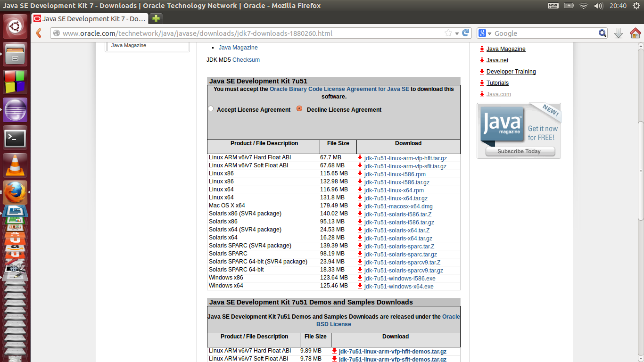Open the Wi-Fi network indicator
Image resolution: width=644 pixels, height=362 pixels.
[584, 6]
